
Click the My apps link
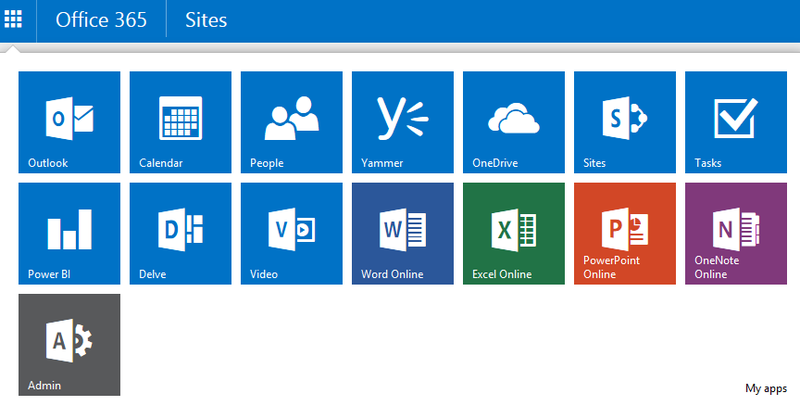click(x=766, y=389)
